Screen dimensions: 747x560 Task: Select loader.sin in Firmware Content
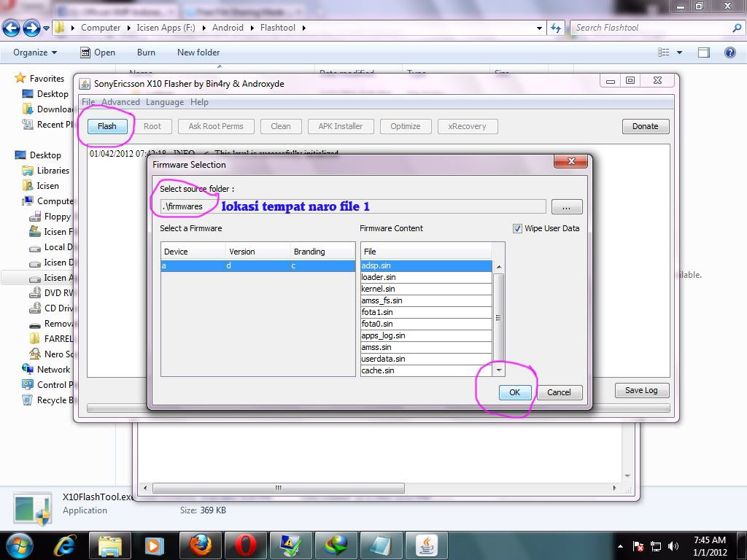click(426, 277)
